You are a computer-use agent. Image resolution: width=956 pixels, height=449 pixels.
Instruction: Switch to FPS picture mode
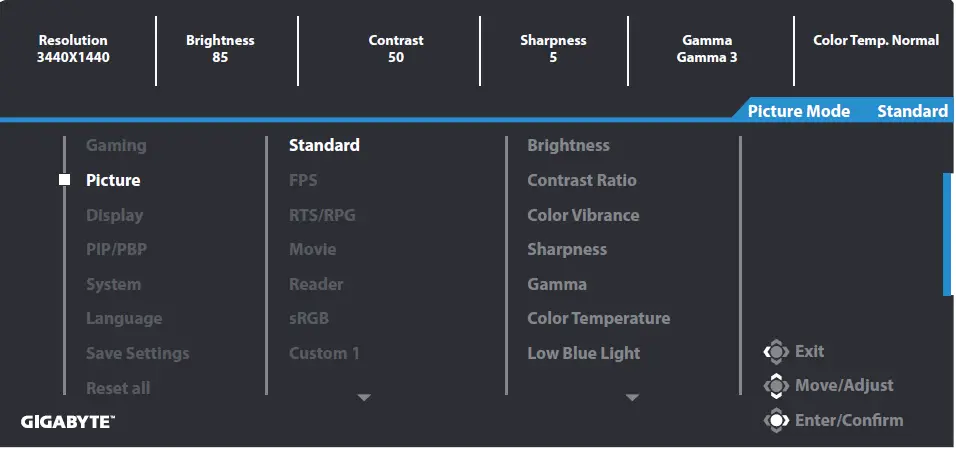[303, 181]
